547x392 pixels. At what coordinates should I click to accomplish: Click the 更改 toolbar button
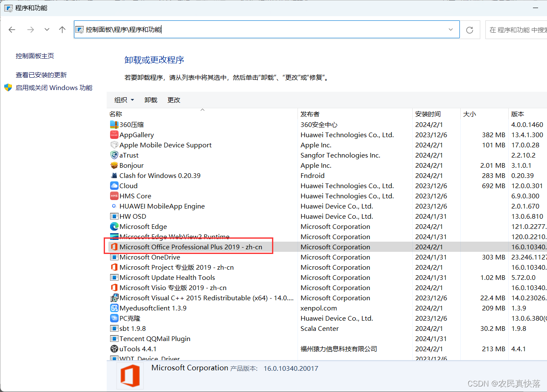coord(174,100)
